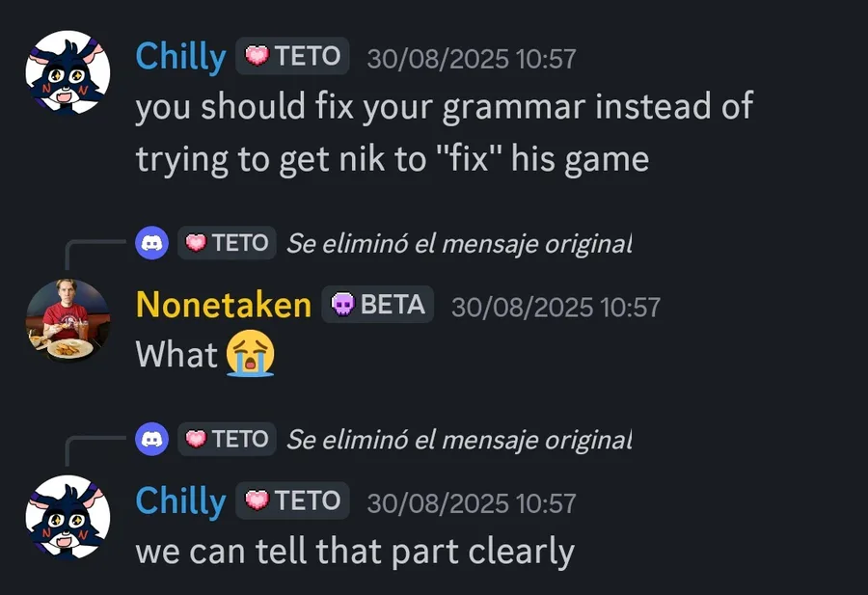Click the heart icon in second reply TETO badge
The width and height of the screenshot is (868, 595).
(x=196, y=439)
